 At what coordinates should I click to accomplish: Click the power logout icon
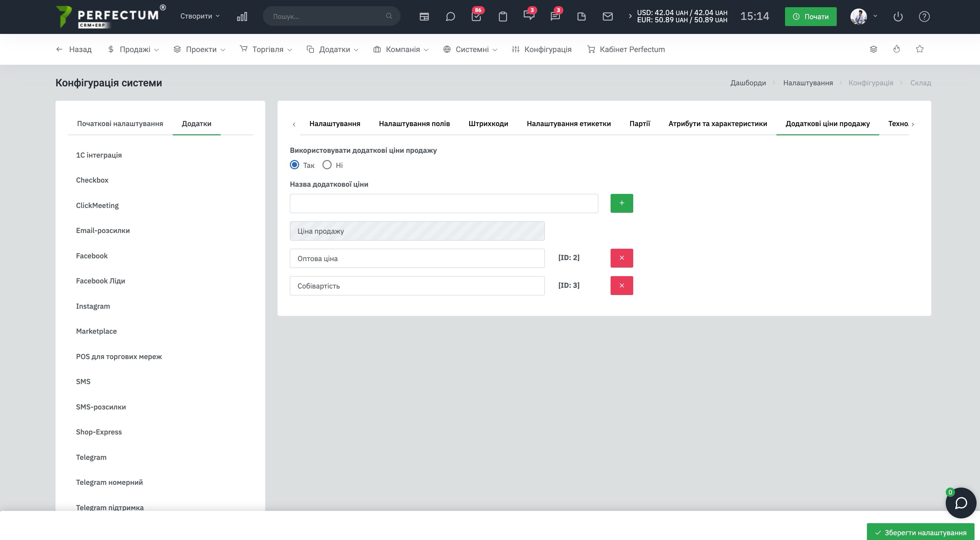(x=898, y=16)
